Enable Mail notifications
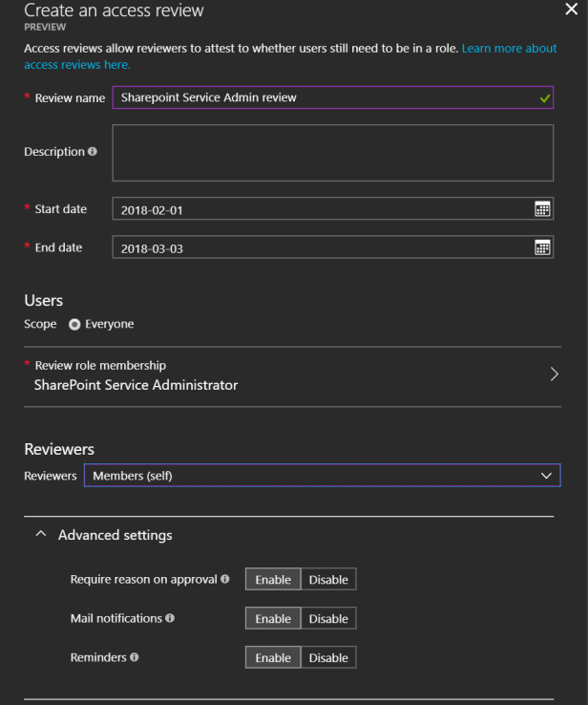The height and width of the screenshot is (705, 588). [x=273, y=619]
